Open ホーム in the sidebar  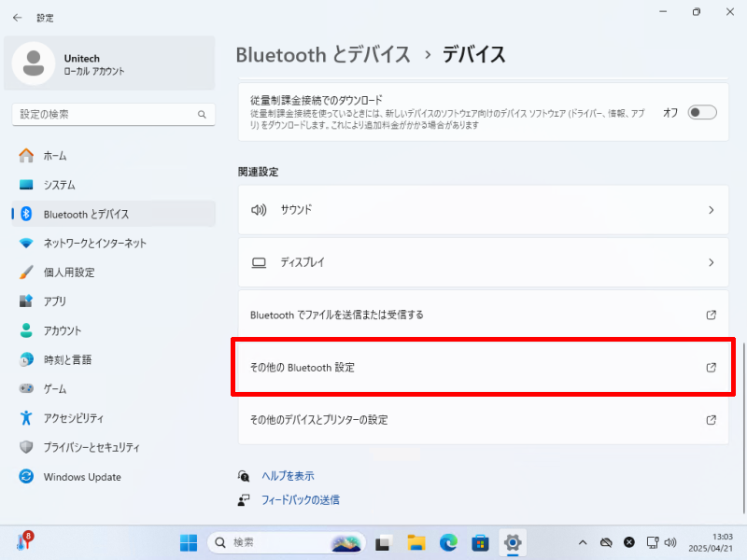pos(113,156)
